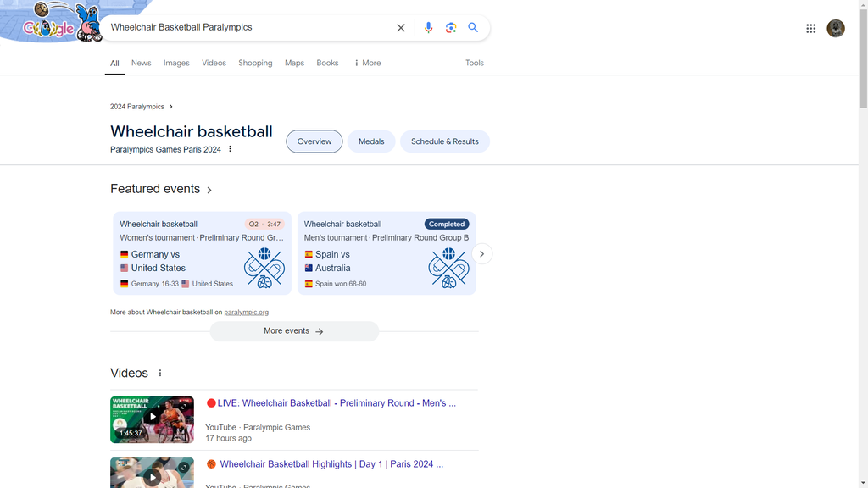Expand Featured events with its chevron
This screenshot has height=488, width=868.
(x=209, y=190)
